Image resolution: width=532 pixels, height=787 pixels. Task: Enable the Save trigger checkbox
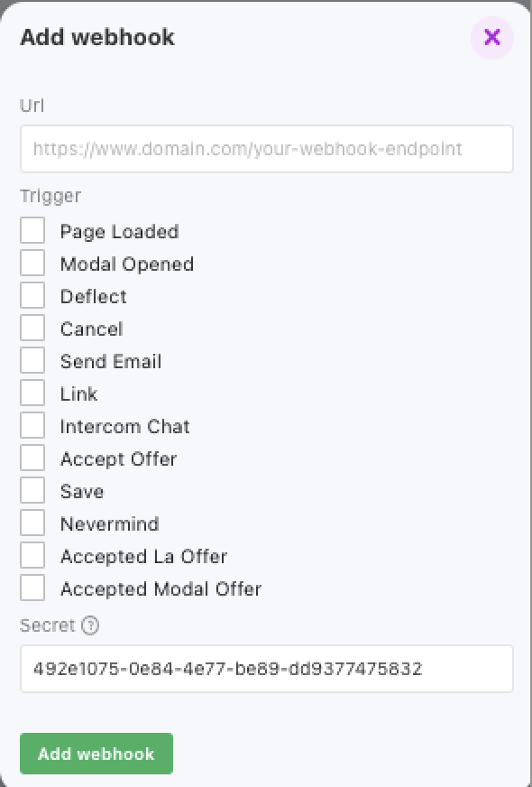coord(32,490)
